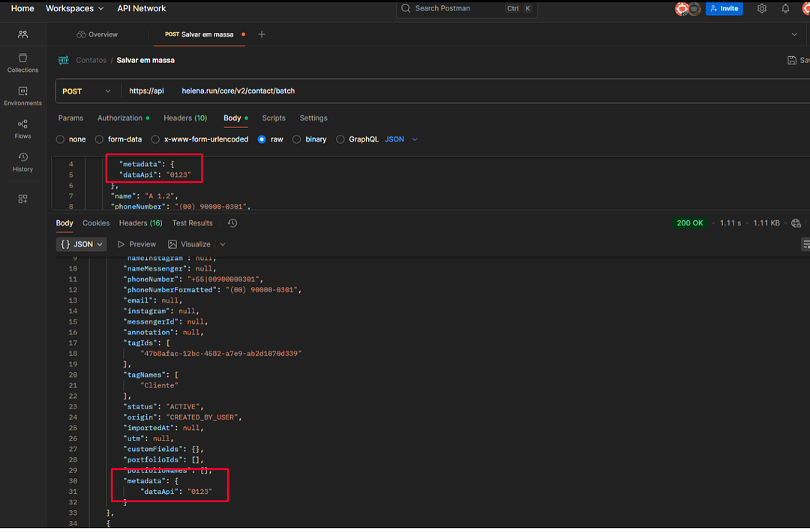The width and height of the screenshot is (810, 532).
Task: Open the Test Results tab
Action: coord(192,223)
